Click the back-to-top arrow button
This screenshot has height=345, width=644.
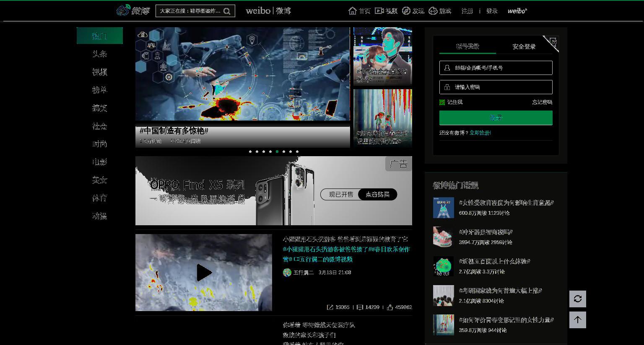tap(578, 320)
